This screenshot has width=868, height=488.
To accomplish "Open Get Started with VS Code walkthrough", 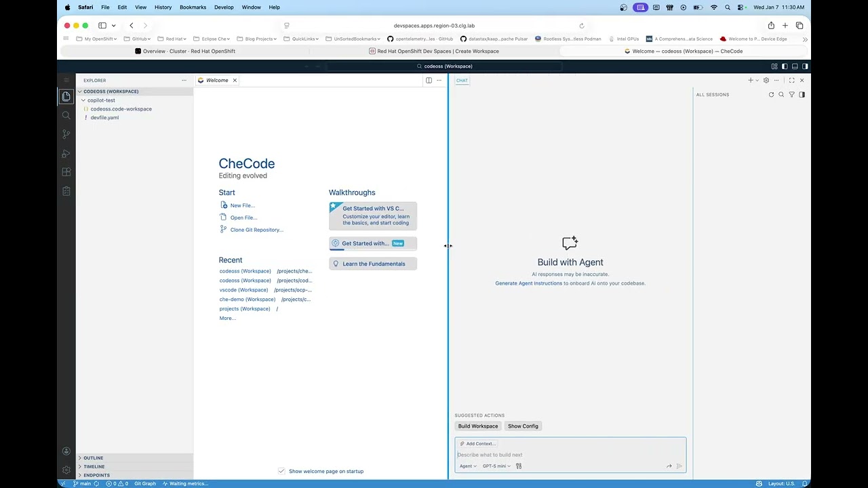I will point(373,216).
